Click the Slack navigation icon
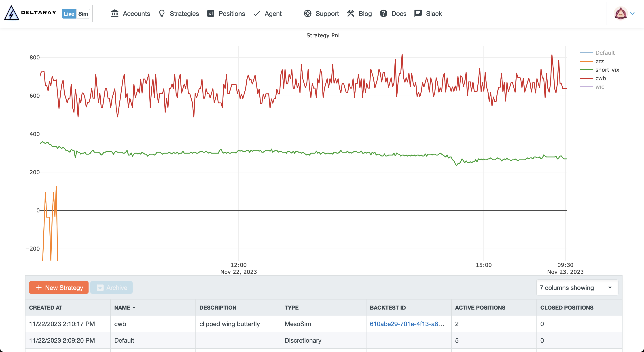This screenshot has width=644, height=352. coord(417,13)
